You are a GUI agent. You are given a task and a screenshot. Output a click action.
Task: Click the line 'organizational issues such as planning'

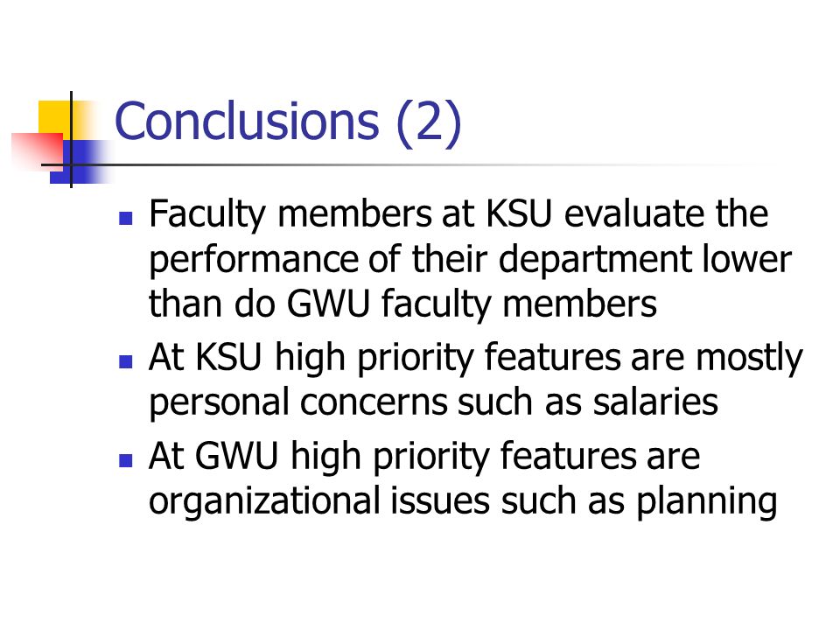(463, 502)
